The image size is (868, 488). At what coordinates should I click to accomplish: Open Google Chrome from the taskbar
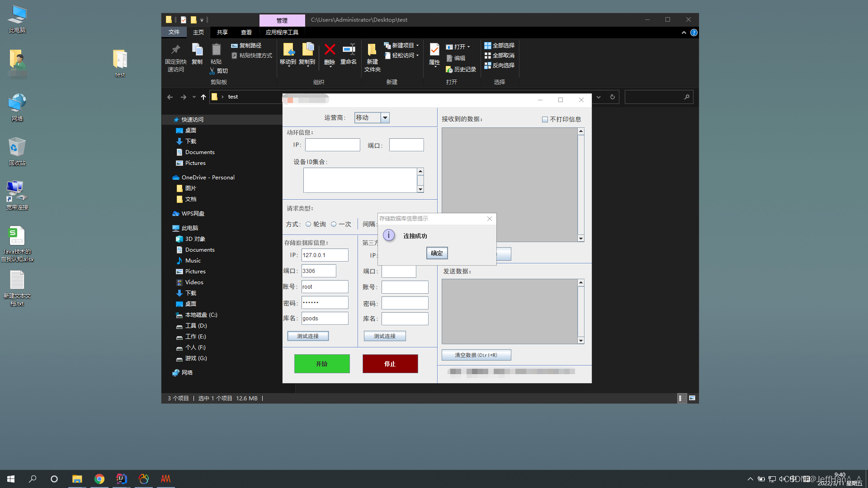pyautogui.click(x=99, y=479)
